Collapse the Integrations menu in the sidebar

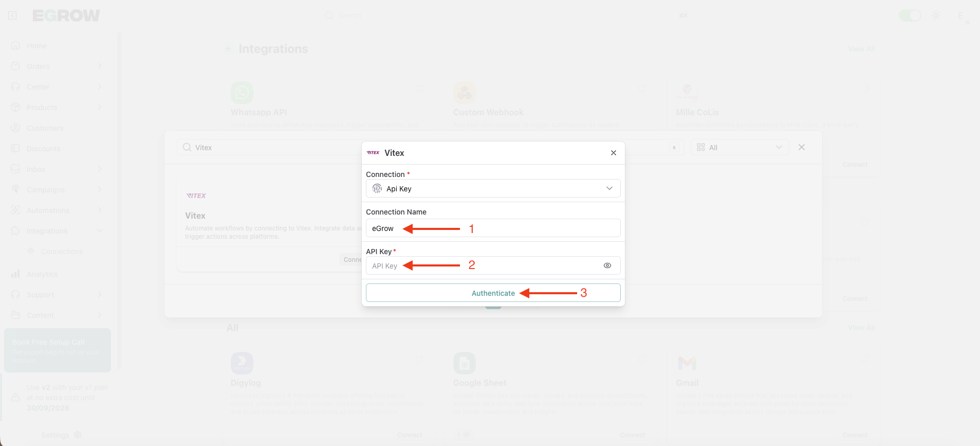pos(100,231)
